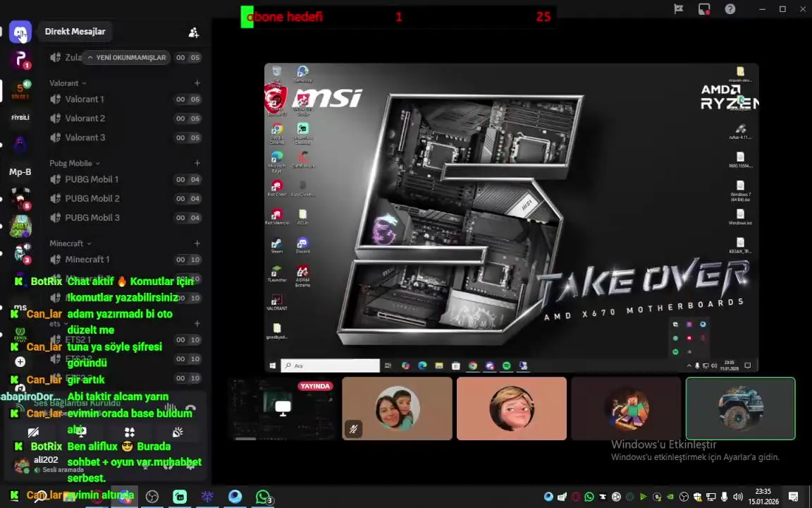Open the Minecraft-themed server icon

[20, 226]
